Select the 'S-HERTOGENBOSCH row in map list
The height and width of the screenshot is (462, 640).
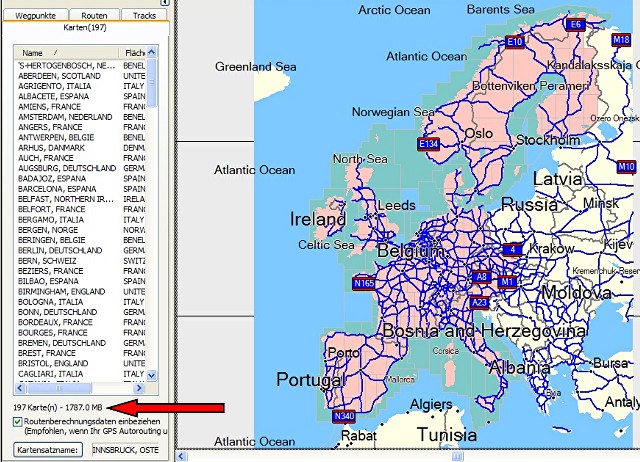(x=80, y=65)
